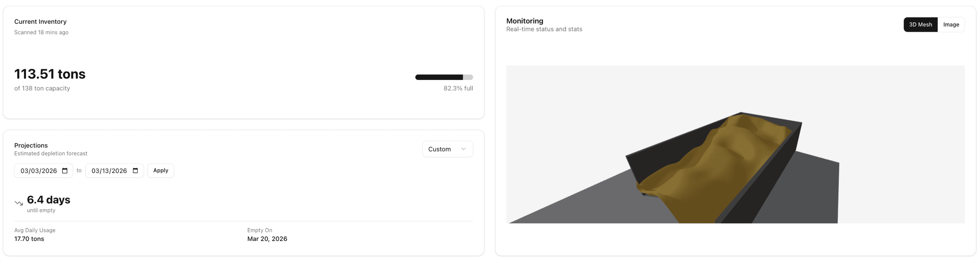Apply the selected projection date range

[x=160, y=170]
